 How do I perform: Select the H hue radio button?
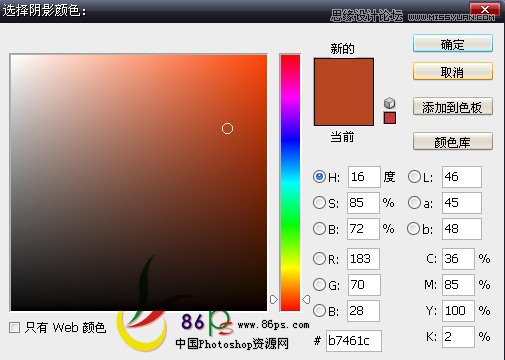click(x=319, y=177)
